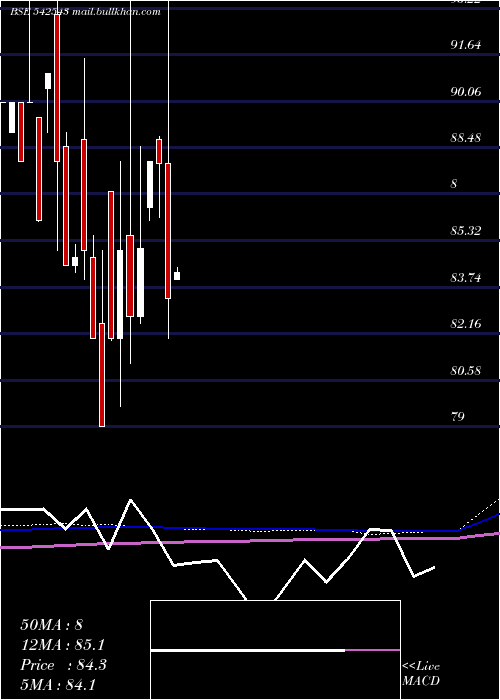Screen dimensions: 500x700
Task: Click the 91.64 price axis label
Action: pyautogui.click(x=466, y=45)
